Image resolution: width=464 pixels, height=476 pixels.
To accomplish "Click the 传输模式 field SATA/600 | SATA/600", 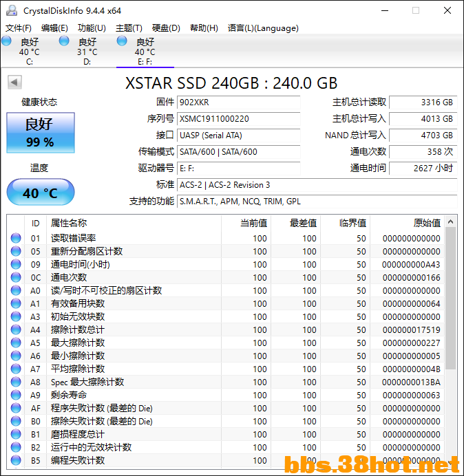I will tap(238, 151).
